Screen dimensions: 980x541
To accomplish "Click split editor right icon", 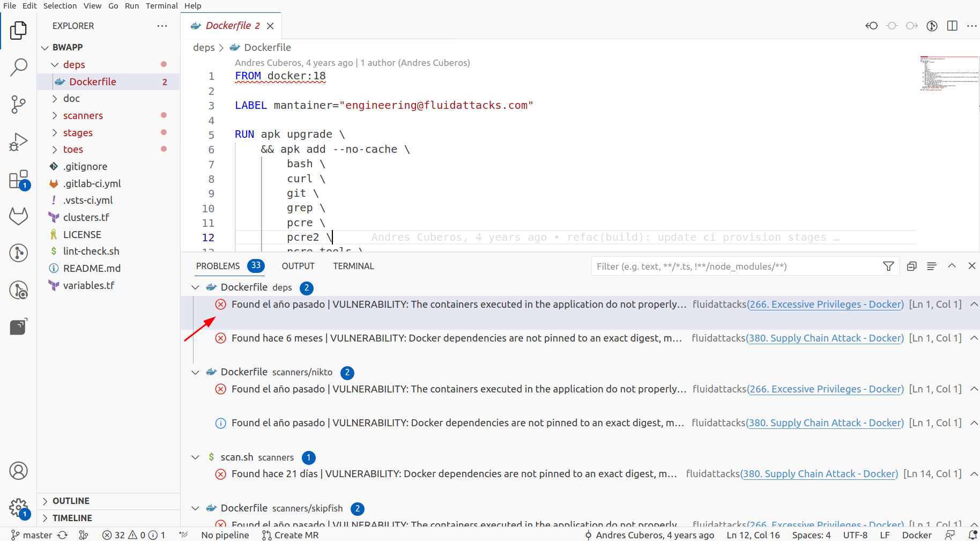I will click(952, 26).
